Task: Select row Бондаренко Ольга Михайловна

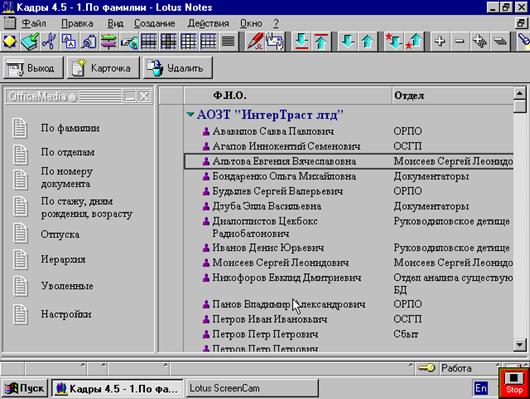Action: (x=349, y=176)
